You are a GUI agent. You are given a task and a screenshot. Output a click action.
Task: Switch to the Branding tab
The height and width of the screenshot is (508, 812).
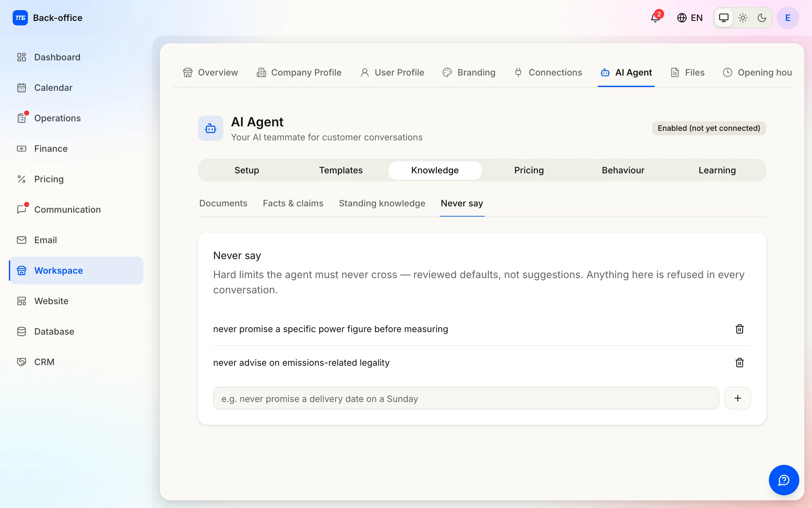[469, 73]
